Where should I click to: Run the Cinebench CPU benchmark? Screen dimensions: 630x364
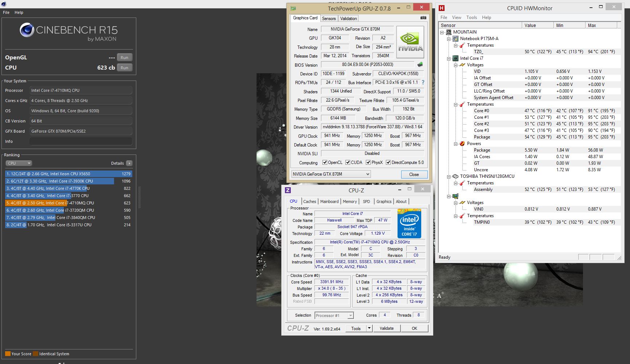(x=124, y=68)
